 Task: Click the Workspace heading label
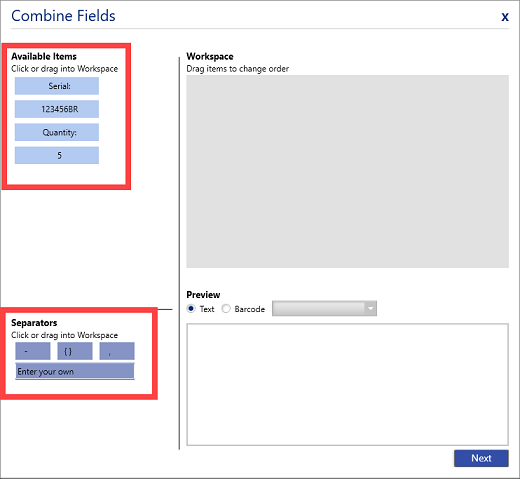[x=210, y=56]
